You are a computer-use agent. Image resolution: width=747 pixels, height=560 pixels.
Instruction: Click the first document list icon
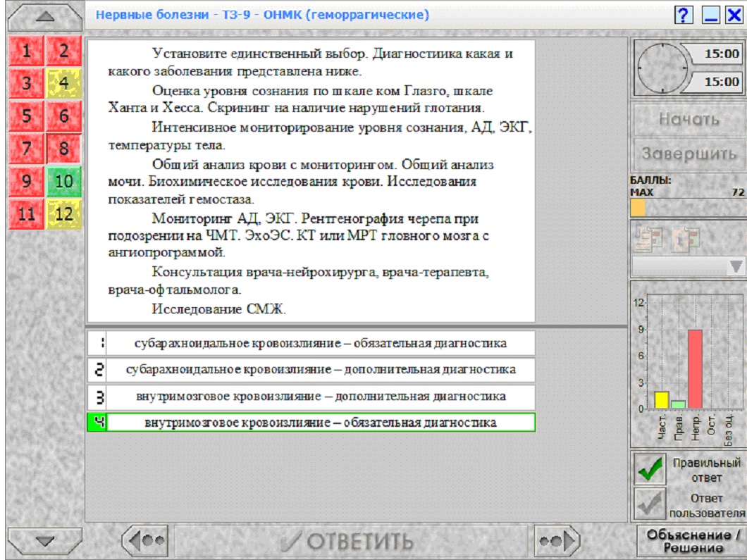tap(649, 239)
